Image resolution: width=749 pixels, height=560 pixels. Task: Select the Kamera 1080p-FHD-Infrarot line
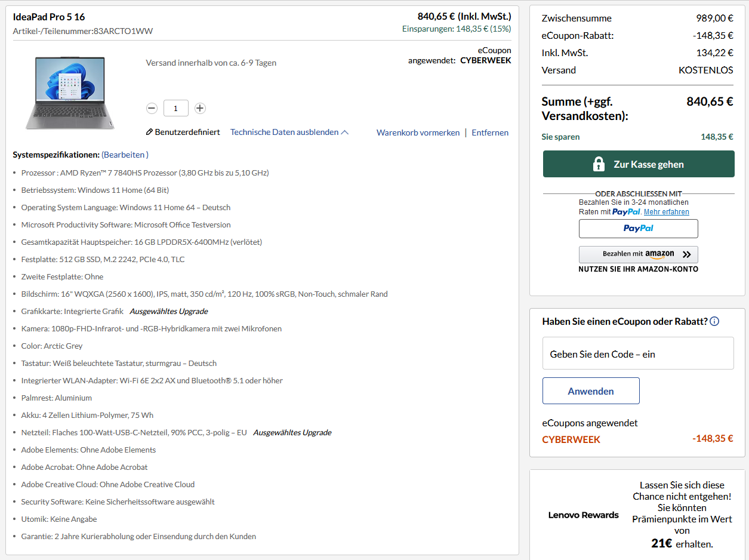[x=152, y=328]
